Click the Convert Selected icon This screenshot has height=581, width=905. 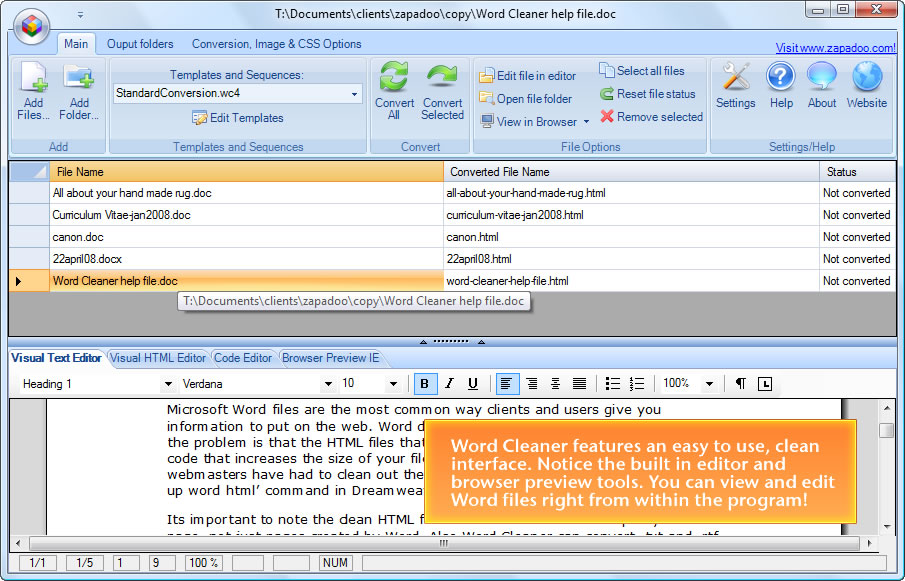(x=442, y=79)
